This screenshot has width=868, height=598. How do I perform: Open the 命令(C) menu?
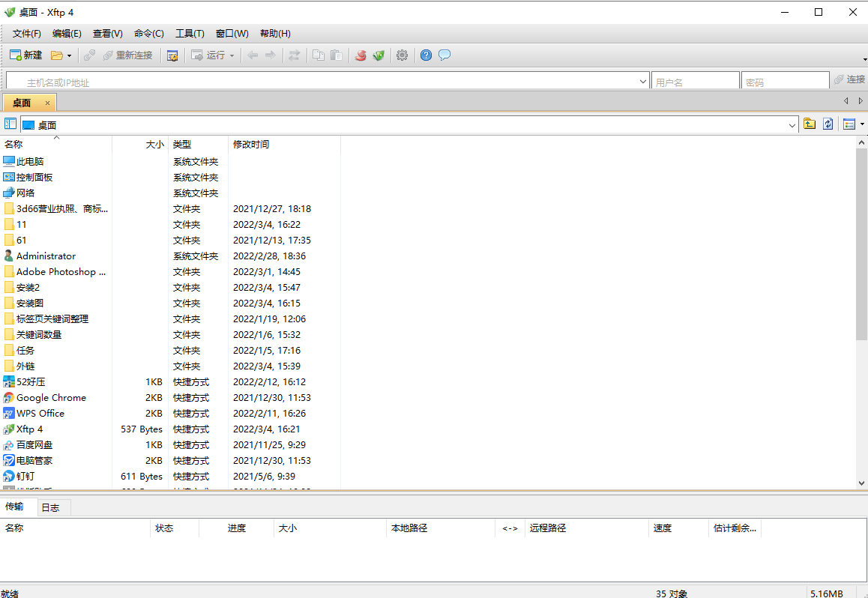[x=149, y=33]
